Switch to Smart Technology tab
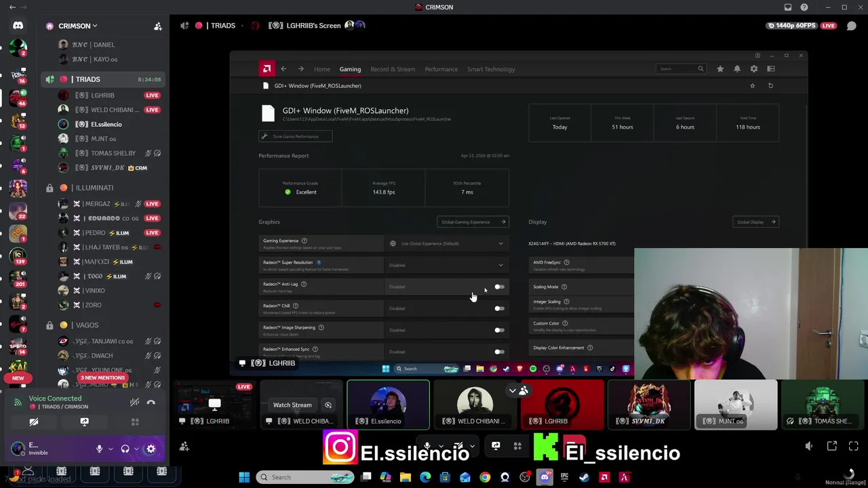868x488 pixels. 491,69
